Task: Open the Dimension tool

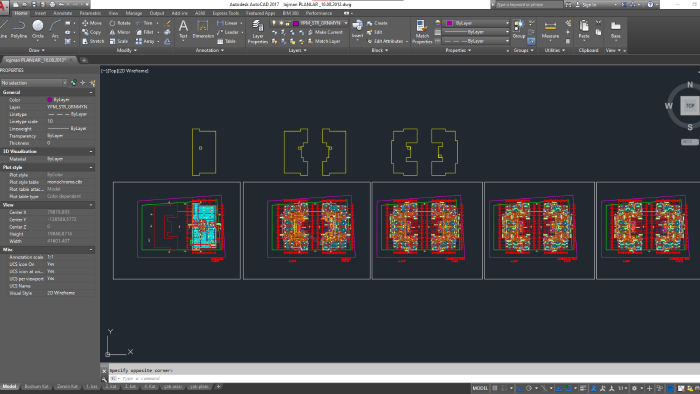Action: 203,29
